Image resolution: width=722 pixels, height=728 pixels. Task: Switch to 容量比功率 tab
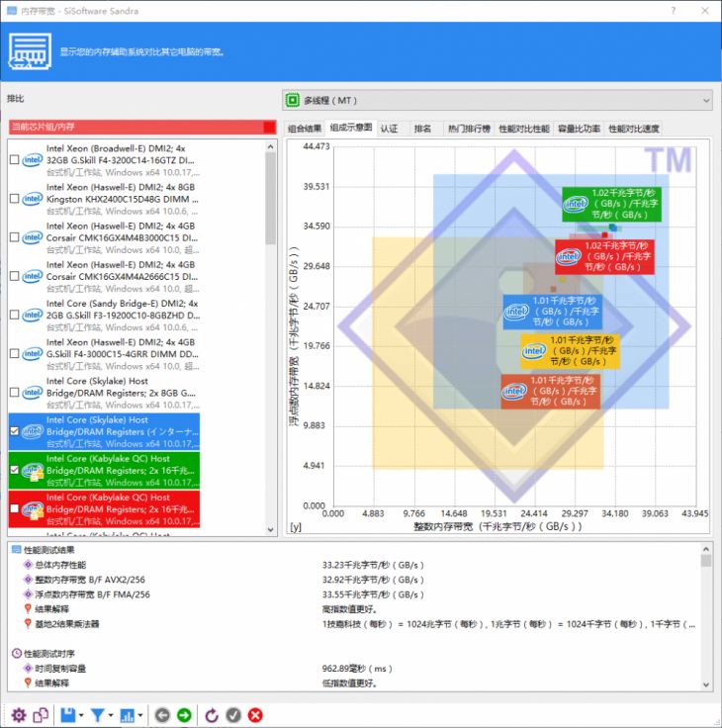[x=579, y=129]
